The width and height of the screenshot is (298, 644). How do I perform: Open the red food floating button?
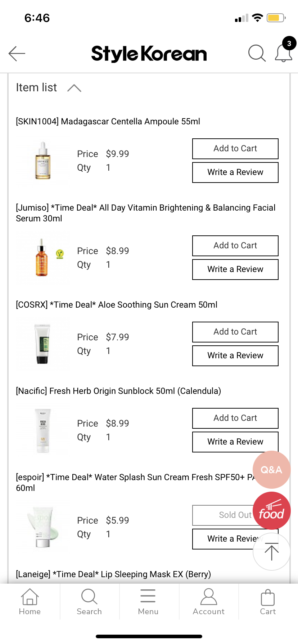(x=271, y=511)
